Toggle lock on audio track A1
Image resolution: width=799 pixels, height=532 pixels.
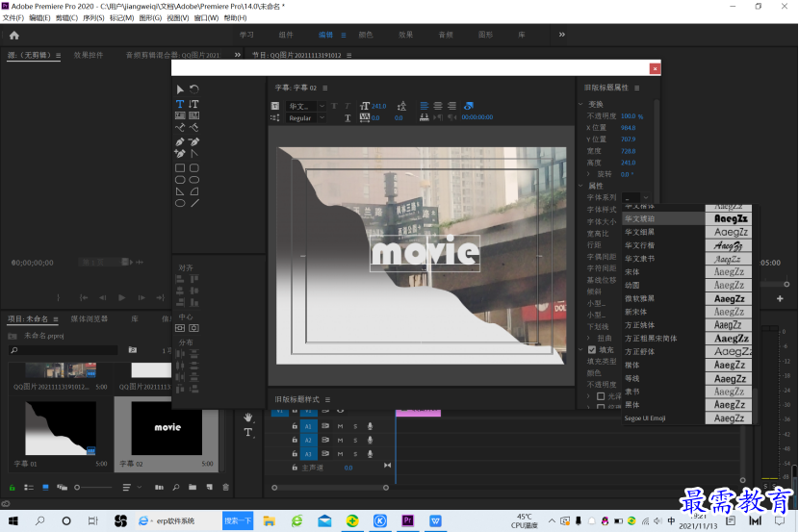[295, 426]
